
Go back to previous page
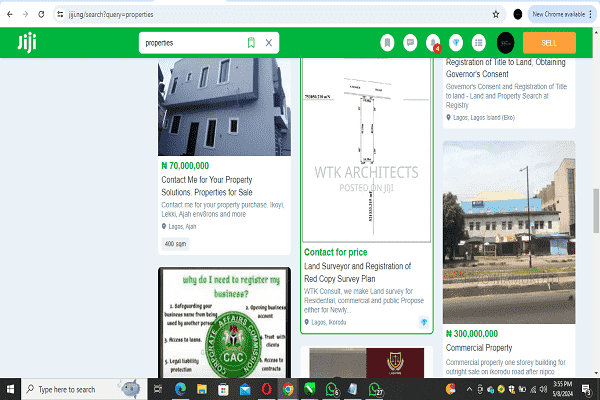[x=10, y=15]
